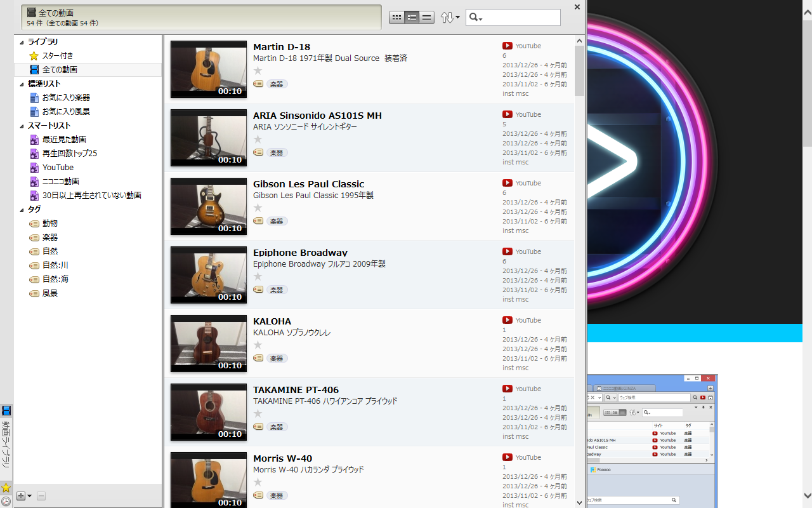Toggle the star for the KALOHA video

[258, 345]
